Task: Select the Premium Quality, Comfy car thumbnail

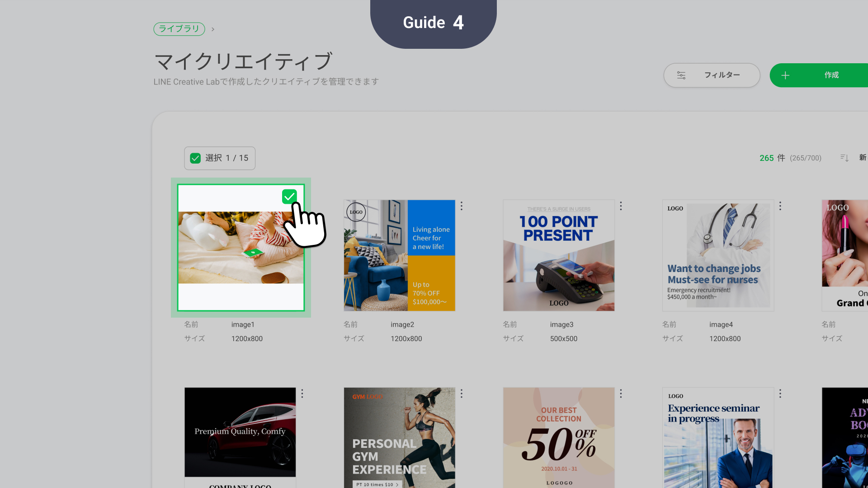Action: pyautogui.click(x=240, y=437)
